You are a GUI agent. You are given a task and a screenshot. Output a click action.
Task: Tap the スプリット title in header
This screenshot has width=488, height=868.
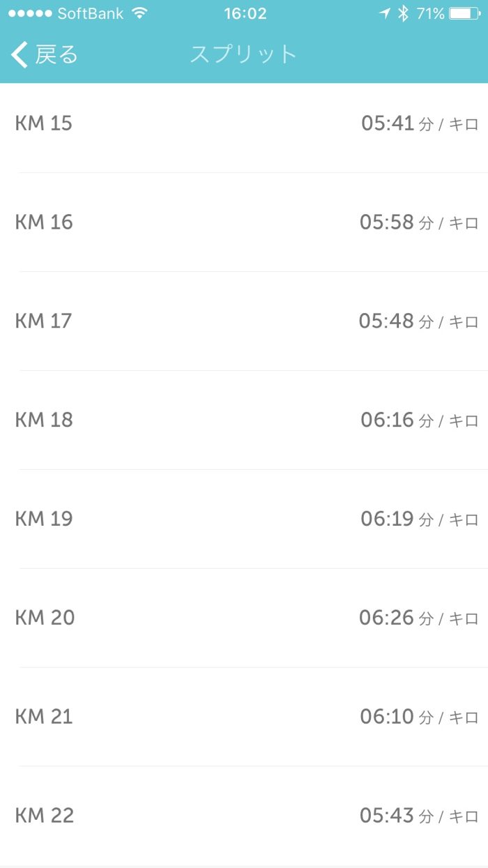coord(244,54)
